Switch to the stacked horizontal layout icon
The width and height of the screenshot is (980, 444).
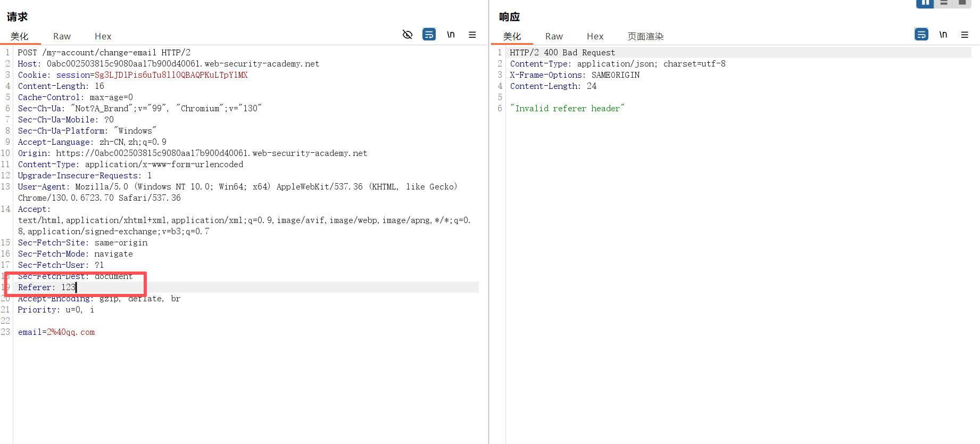pos(944,3)
